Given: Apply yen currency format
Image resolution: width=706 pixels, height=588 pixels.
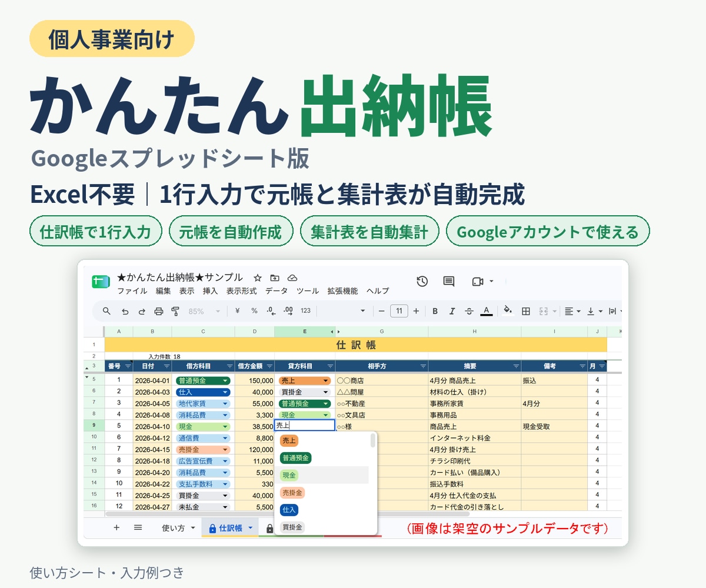Looking at the screenshot, I should point(237,311).
